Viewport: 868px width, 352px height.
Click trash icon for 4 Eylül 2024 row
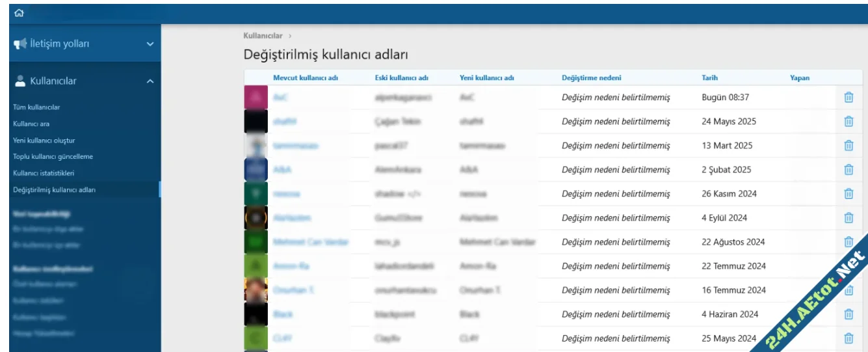click(x=848, y=218)
